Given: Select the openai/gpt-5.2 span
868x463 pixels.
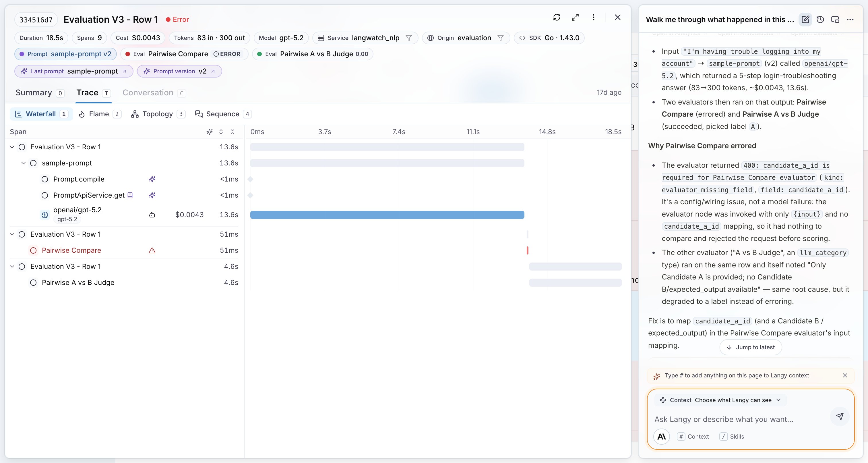Looking at the screenshot, I should tap(124, 215).
